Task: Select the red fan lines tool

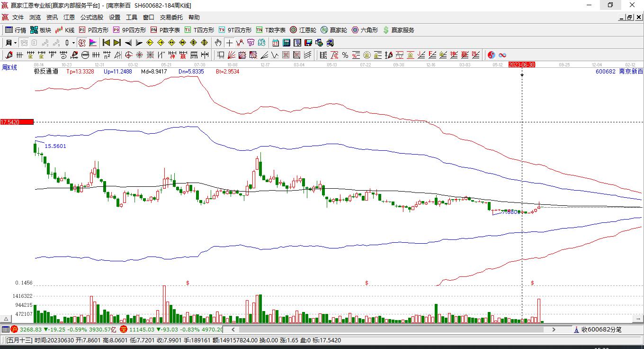Action: click(x=232, y=55)
